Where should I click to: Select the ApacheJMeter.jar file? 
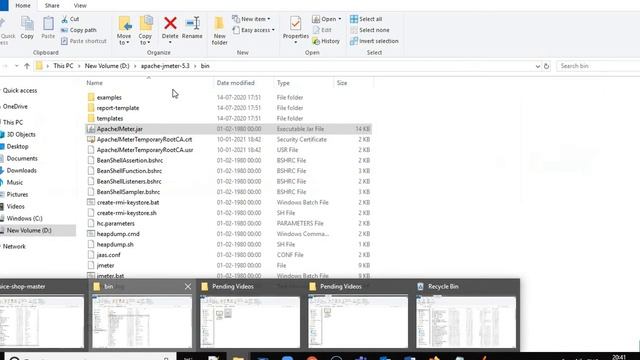click(229, 129)
